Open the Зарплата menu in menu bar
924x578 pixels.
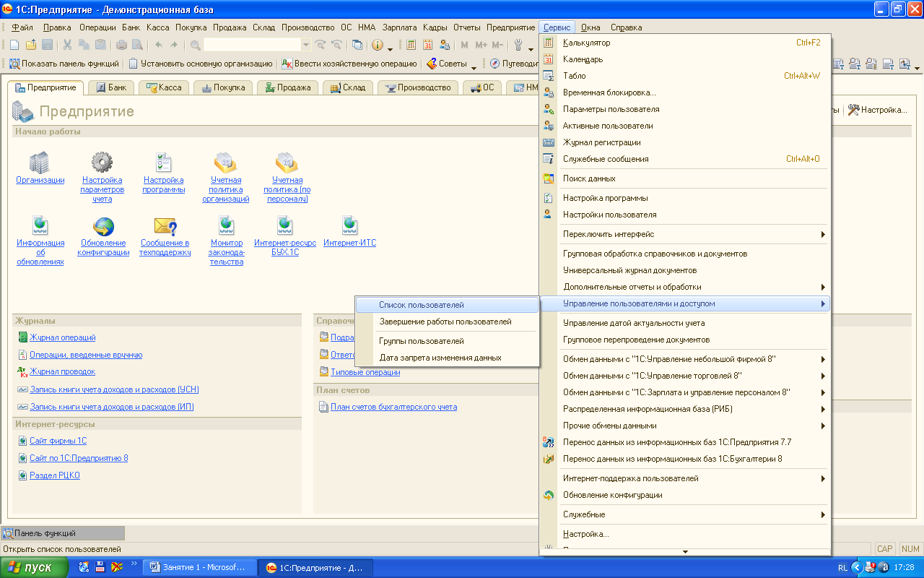point(400,27)
